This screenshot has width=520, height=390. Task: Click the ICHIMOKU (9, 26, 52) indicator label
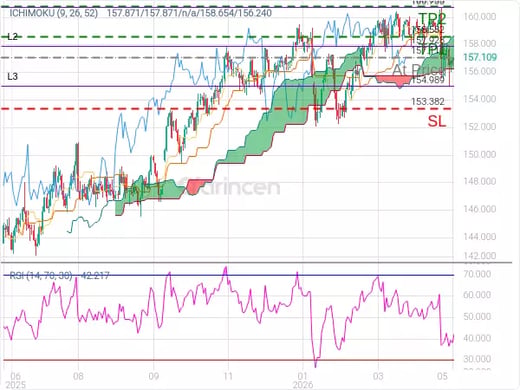coord(54,13)
